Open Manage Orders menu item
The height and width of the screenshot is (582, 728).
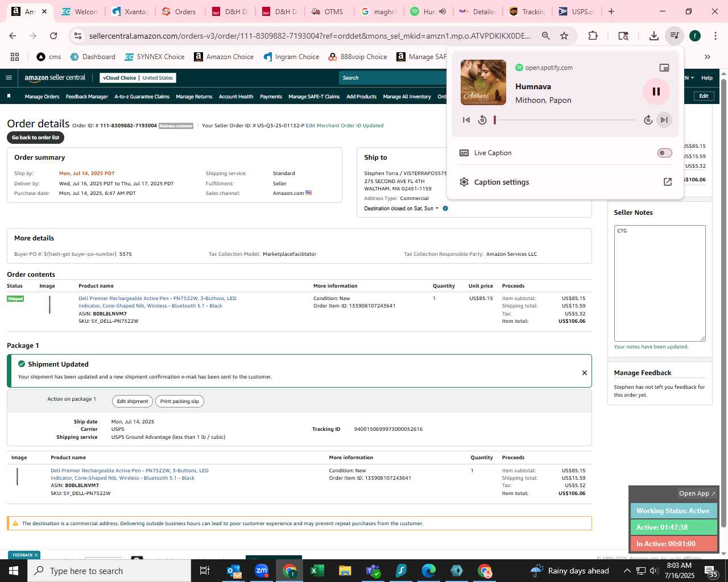[x=42, y=97]
